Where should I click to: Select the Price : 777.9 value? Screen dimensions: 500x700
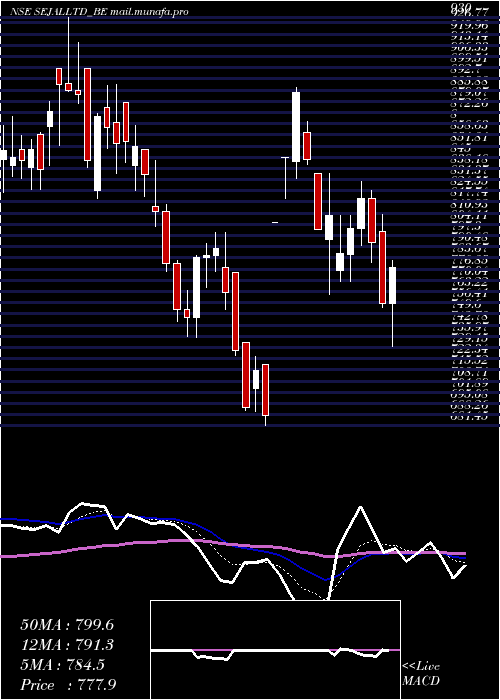[69, 685]
